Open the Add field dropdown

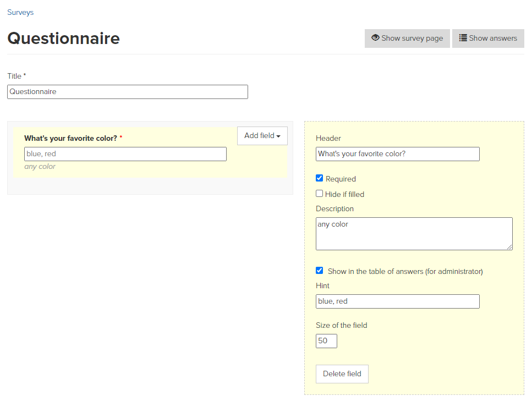[262, 136]
